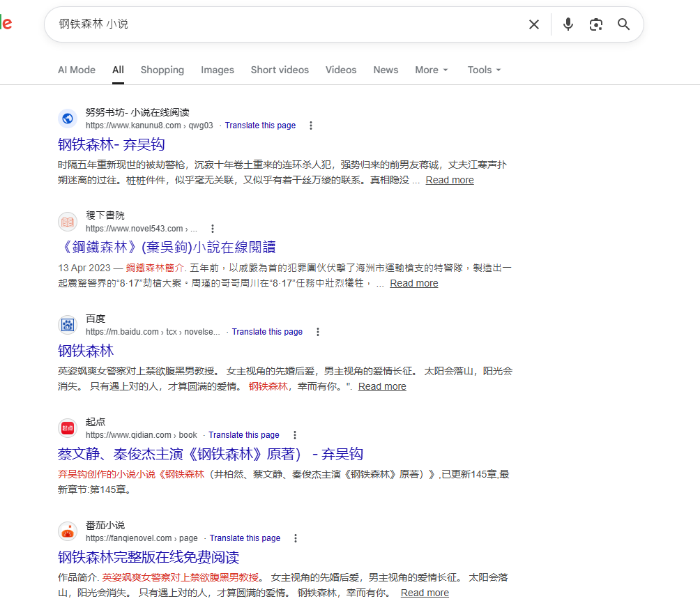Clear the search box with the X icon
Viewport: 700px width, 601px height.
534,24
